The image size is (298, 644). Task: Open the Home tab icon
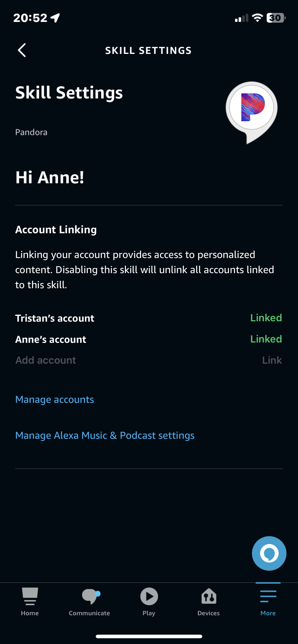tap(30, 596)
